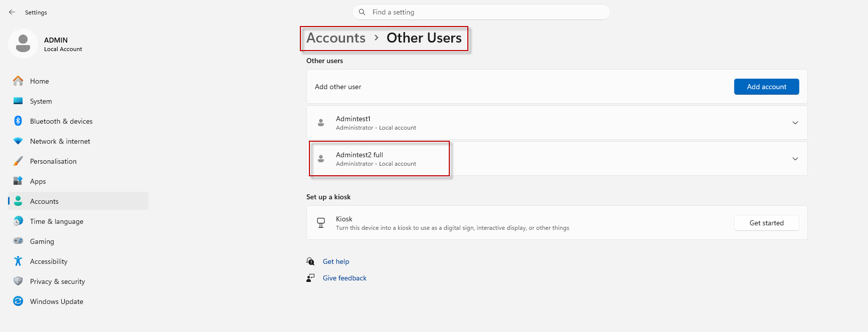
Task: Click the Add other user label
Action: tap(338, 87)
